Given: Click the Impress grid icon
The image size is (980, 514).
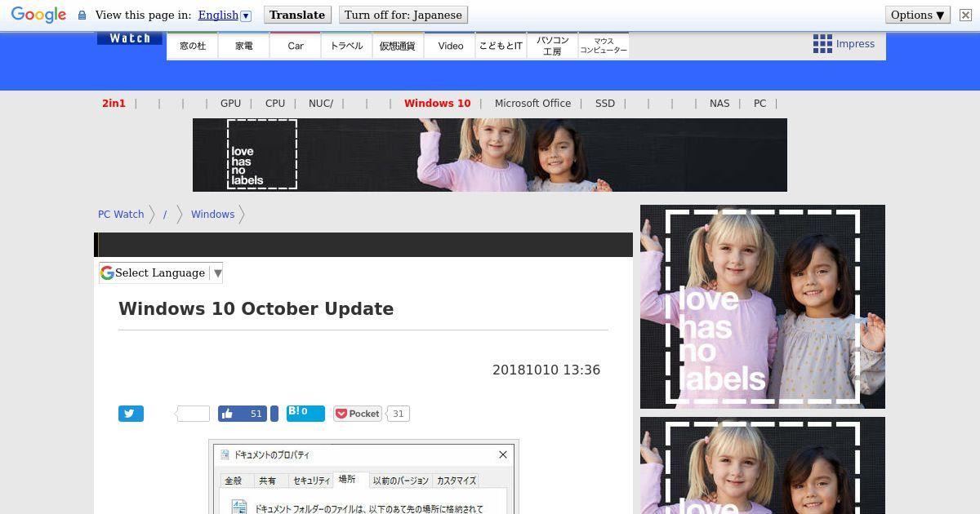Looking at the screenshot, I should [822, 44].
